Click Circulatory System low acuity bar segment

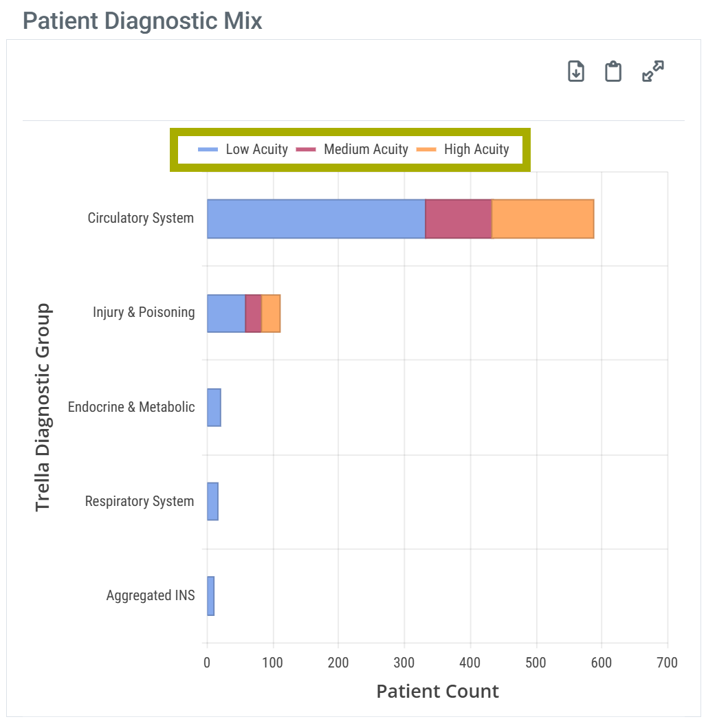316,219
